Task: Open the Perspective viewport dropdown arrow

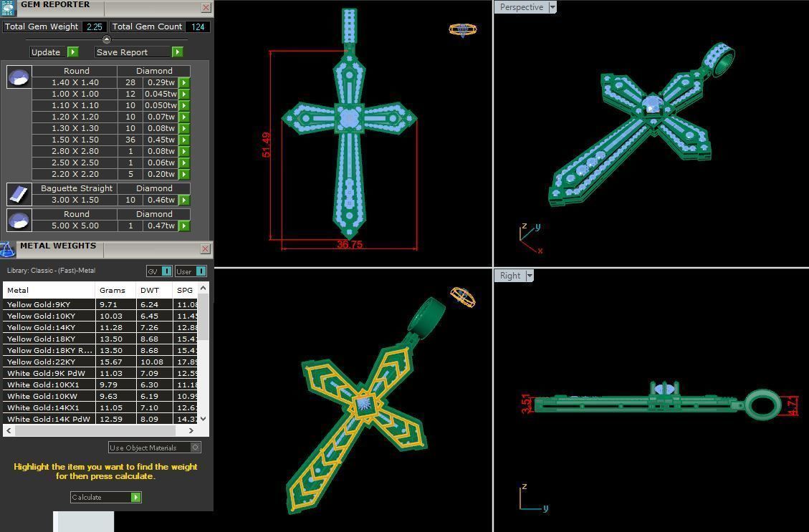Action: point(552,7)
